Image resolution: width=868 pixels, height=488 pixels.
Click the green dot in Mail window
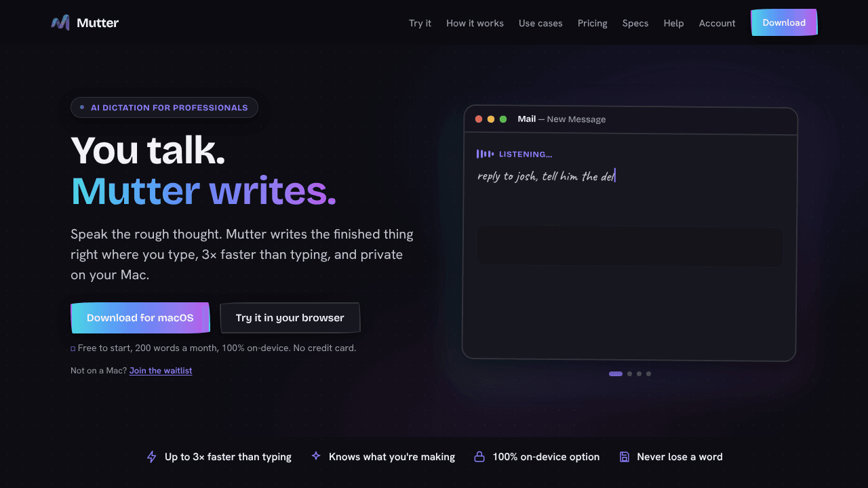click(503, 119)
